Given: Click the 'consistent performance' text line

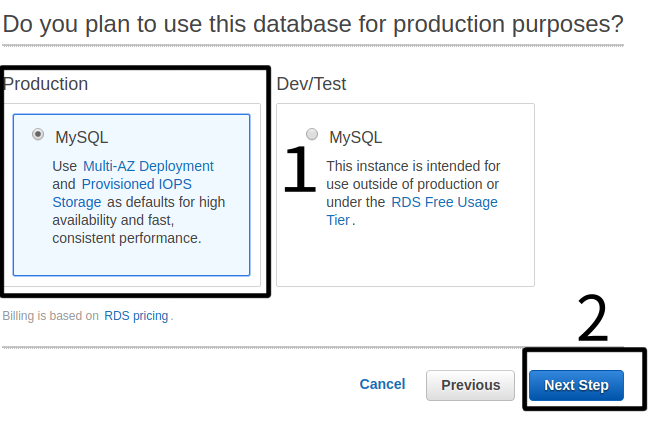Looking at the screenshot, I should [x=127, y=238].
